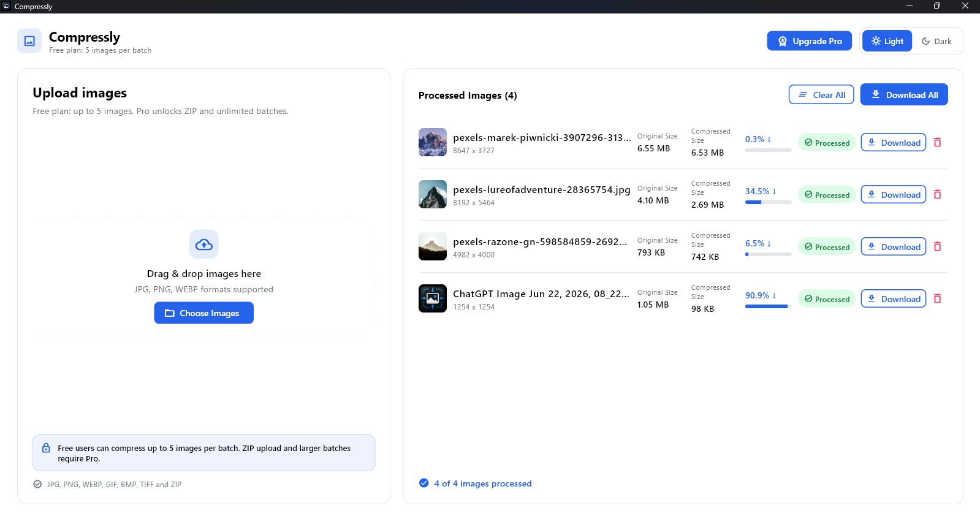Click the Compressly app logo icon
Viewport: 980px width, 519px height.
click(x=29, y=41)
